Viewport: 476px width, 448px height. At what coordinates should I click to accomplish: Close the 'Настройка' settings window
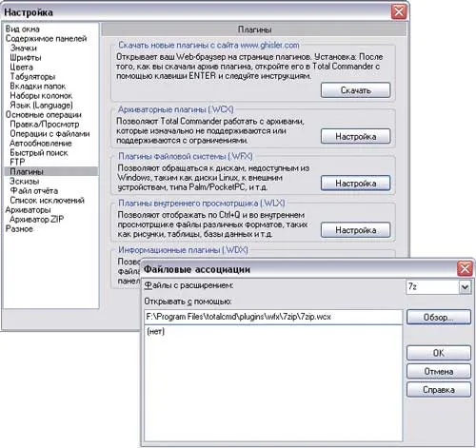399,12
